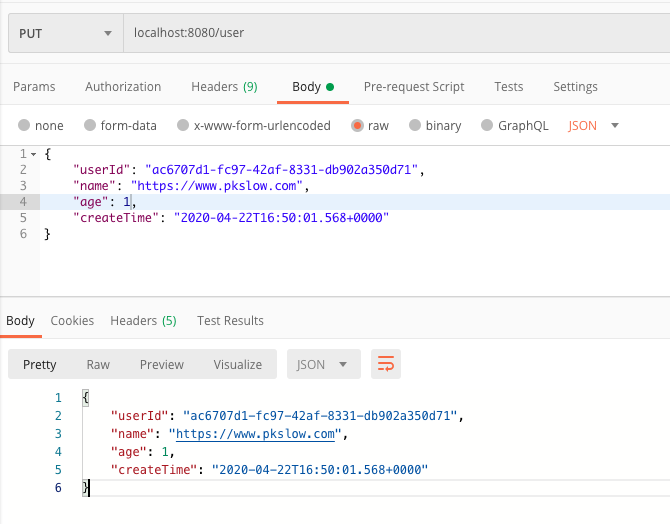Choose GraphQL body type
Viewport: 670px width, 524px height.
point(488,126)
